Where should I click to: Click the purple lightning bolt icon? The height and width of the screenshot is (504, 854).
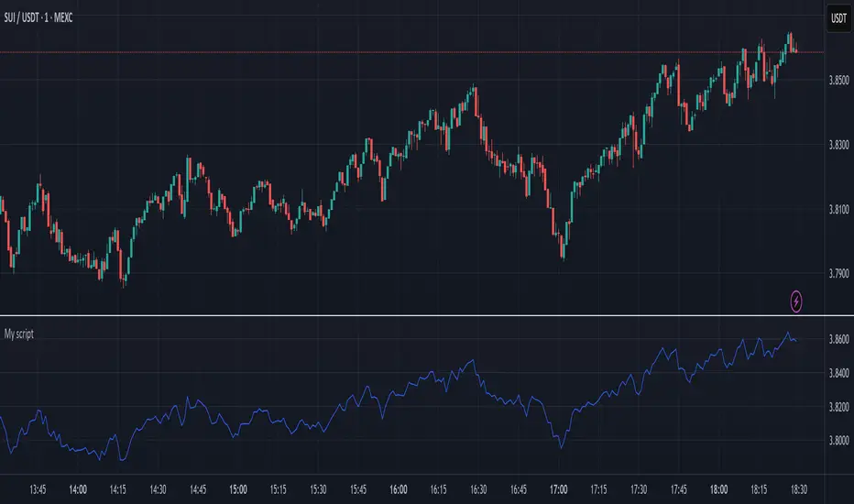[795, 301]
